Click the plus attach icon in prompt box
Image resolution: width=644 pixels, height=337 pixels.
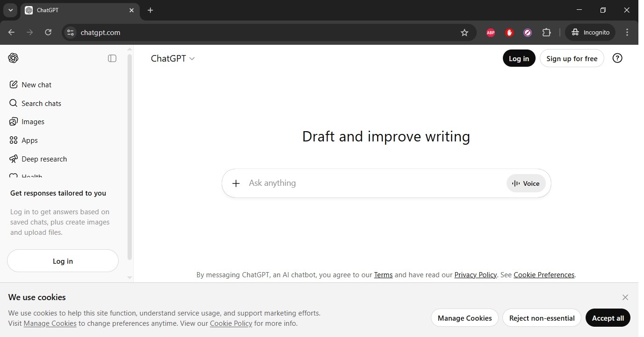pos(236,183)
